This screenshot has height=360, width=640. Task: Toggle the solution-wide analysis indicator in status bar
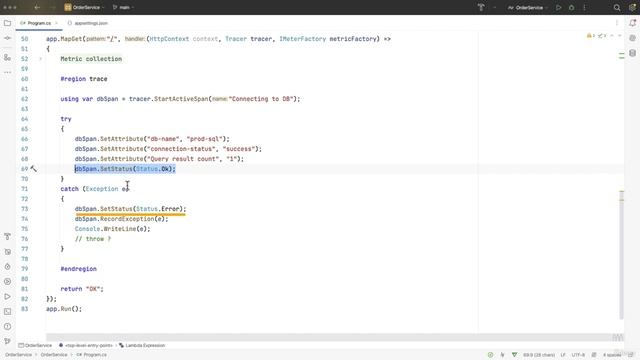coord(514,355)
